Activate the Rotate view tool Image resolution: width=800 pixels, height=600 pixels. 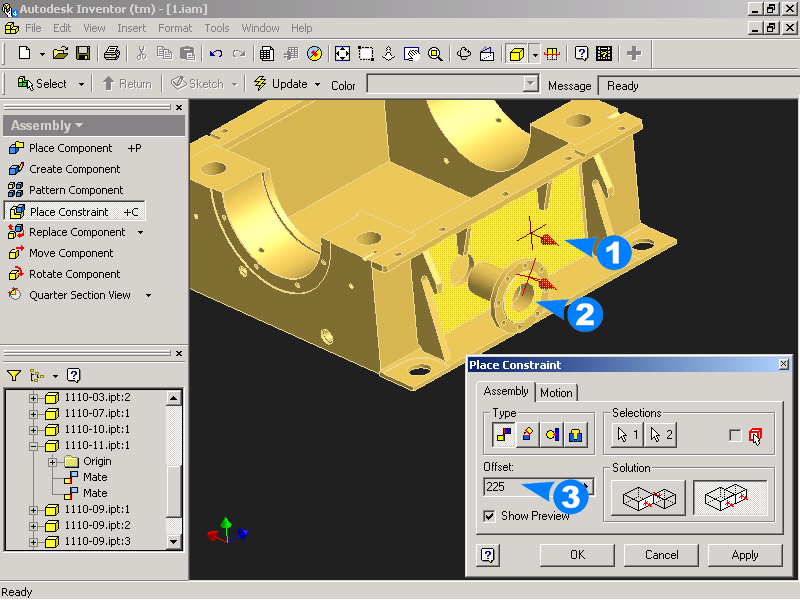coord(464,53)
